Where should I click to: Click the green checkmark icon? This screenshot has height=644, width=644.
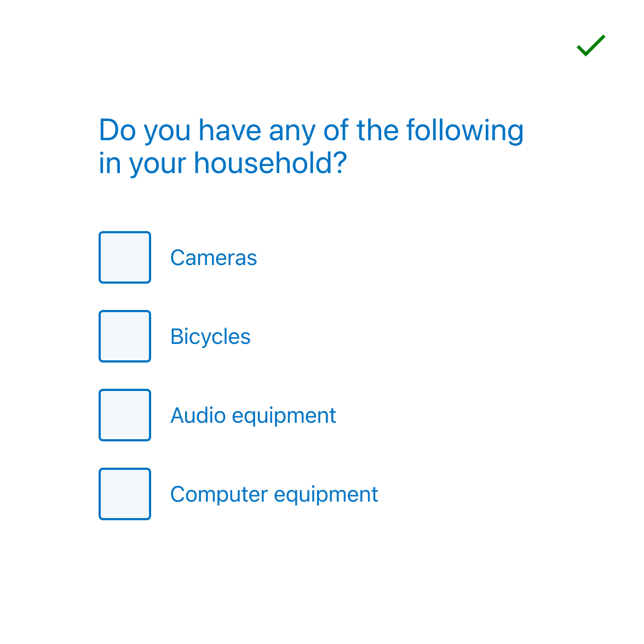pyautogui.click(x=590, y=47)
